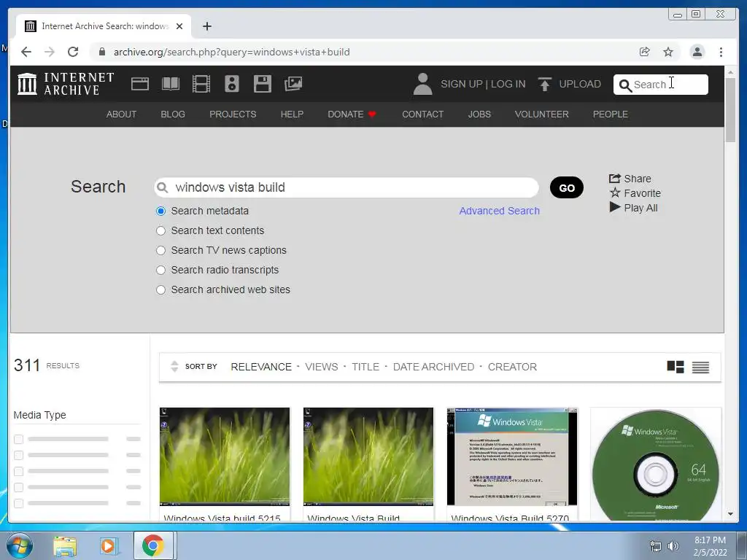Sort results by VIEWS
The width and height of the screenshot is (747, 560).
tap(322, 367)
